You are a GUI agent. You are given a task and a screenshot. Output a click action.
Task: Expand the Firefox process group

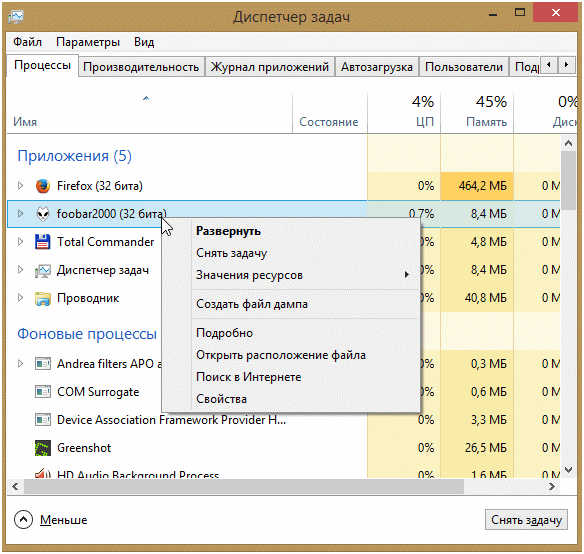point(20,186)
